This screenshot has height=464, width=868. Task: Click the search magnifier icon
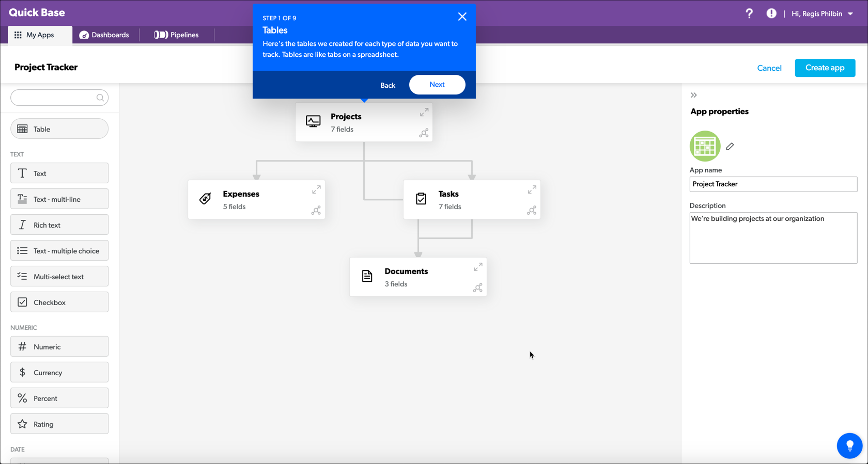coord(100,98)
